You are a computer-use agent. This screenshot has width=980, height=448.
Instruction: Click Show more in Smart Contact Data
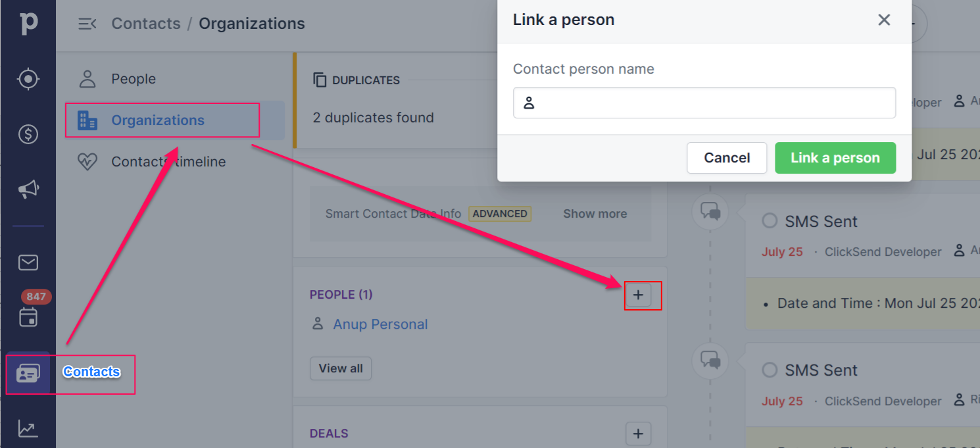(595, 214)
